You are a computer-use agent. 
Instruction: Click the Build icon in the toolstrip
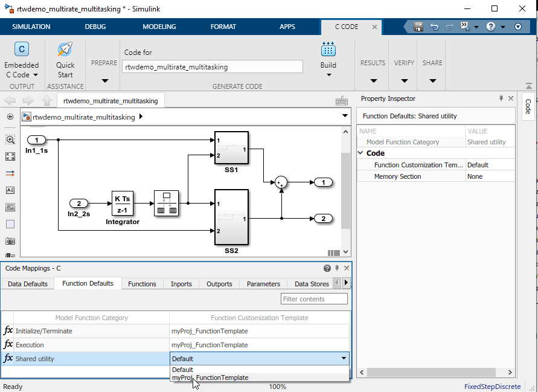coord(328,50)
